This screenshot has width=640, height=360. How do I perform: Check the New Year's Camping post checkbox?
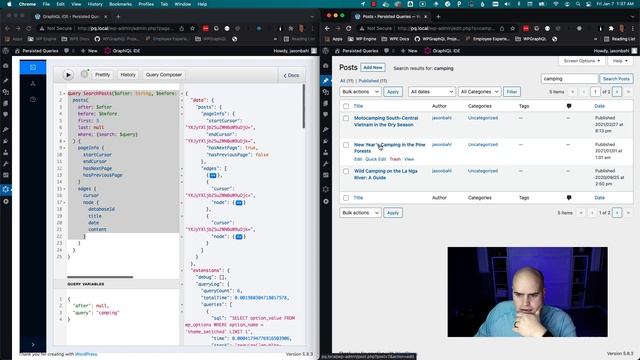346,145
